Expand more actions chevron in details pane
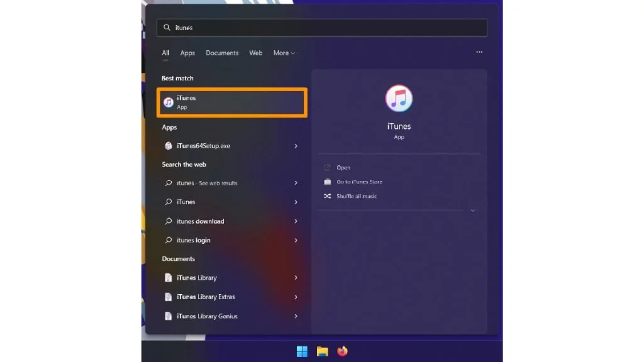This screenshot has height=362, width=644. pos(473,211)
